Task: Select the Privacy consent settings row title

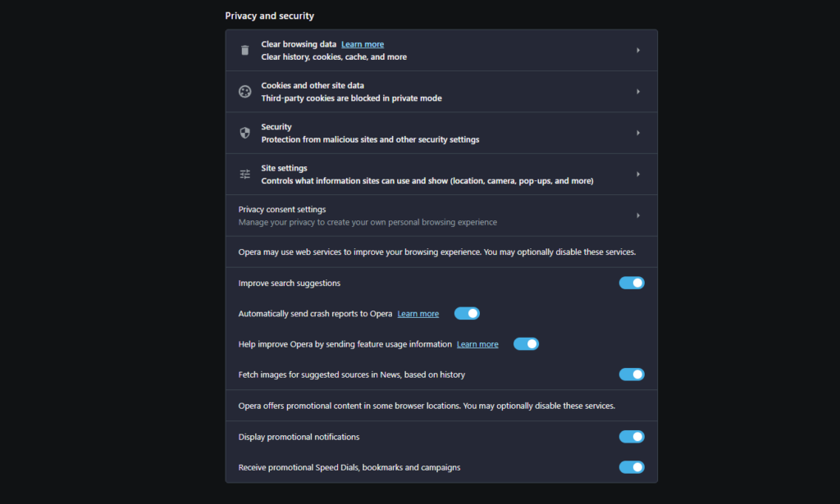Action: [x=282, y=210]
